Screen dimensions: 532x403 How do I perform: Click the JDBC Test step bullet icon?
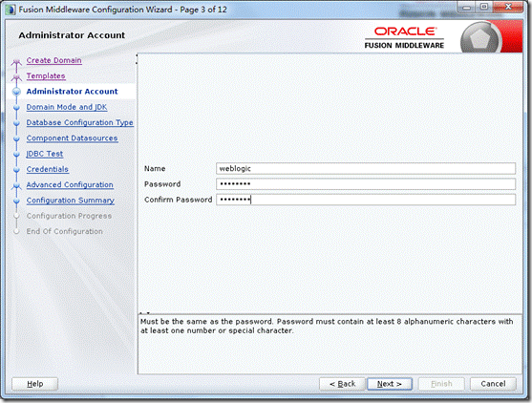(x=16, y=154)
